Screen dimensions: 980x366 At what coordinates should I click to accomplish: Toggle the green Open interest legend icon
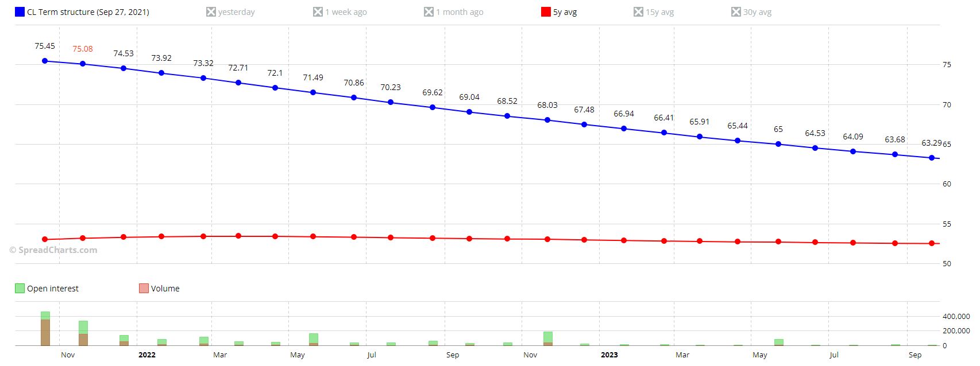(20, 289)
